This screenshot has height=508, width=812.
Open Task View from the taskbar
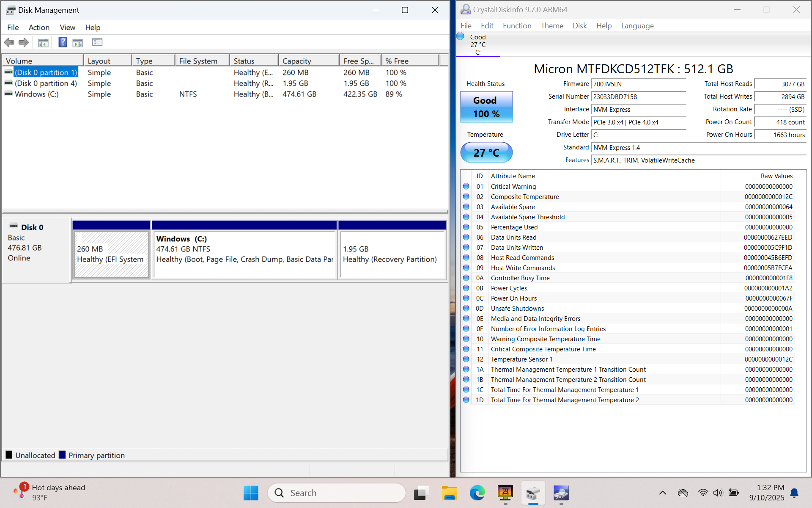421,493
